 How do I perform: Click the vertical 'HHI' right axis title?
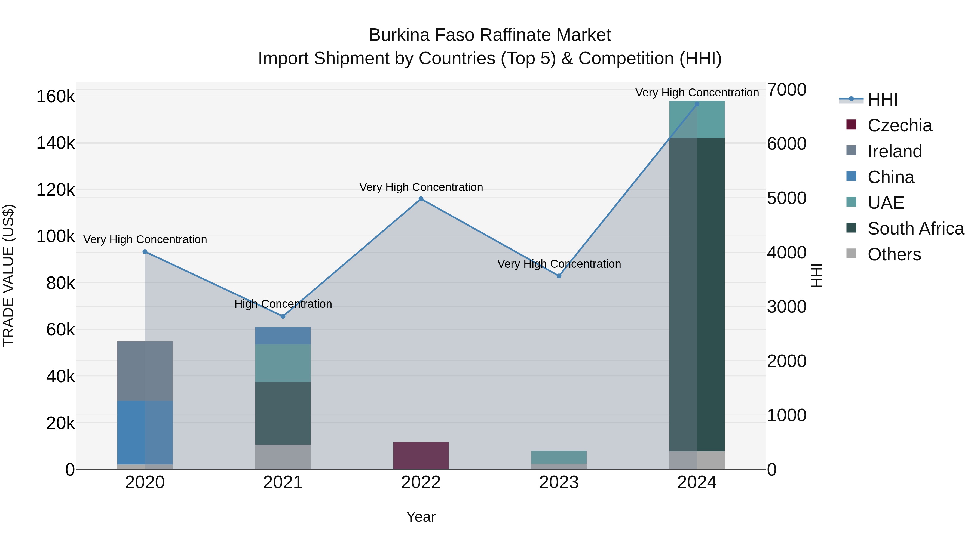[817, 275]
